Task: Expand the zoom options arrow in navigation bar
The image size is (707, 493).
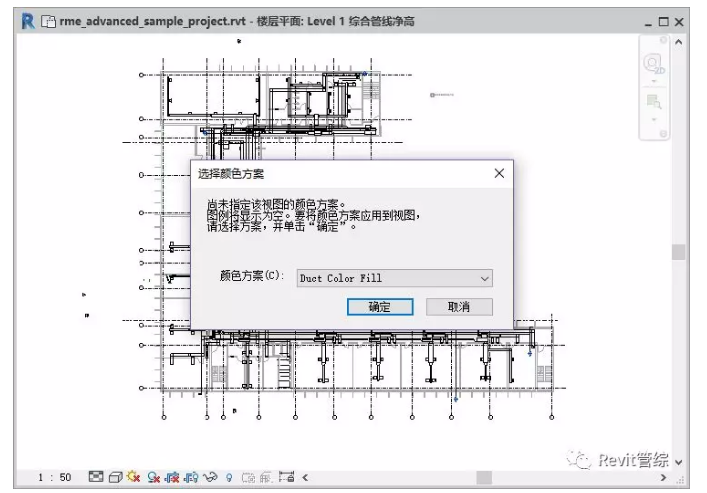Action: [x=654, y=120]
